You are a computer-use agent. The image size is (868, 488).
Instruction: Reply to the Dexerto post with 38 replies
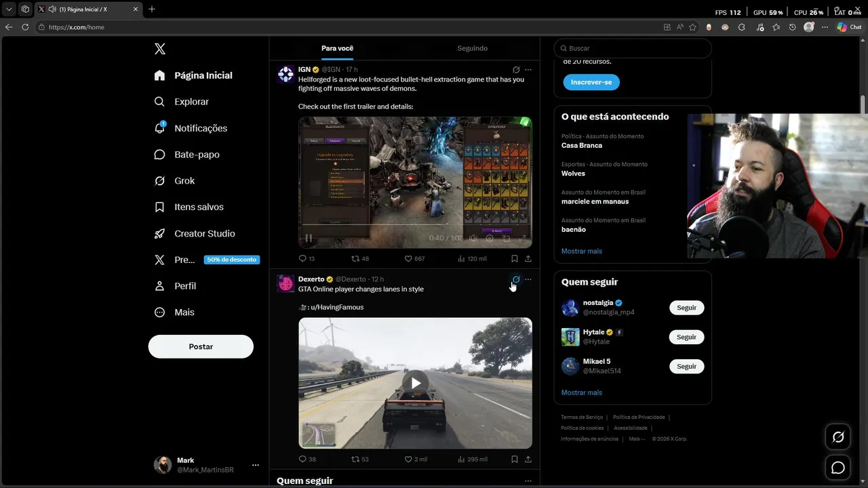(307, 459)
